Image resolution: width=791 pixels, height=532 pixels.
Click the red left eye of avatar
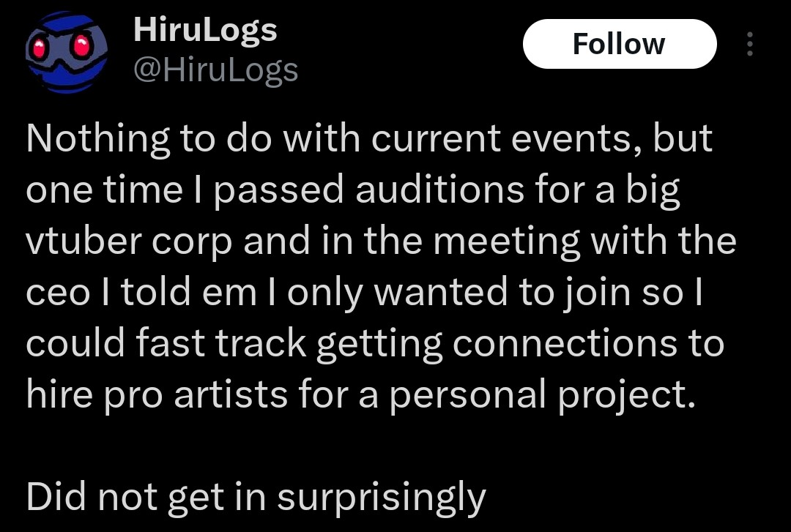tap(41, 48)
